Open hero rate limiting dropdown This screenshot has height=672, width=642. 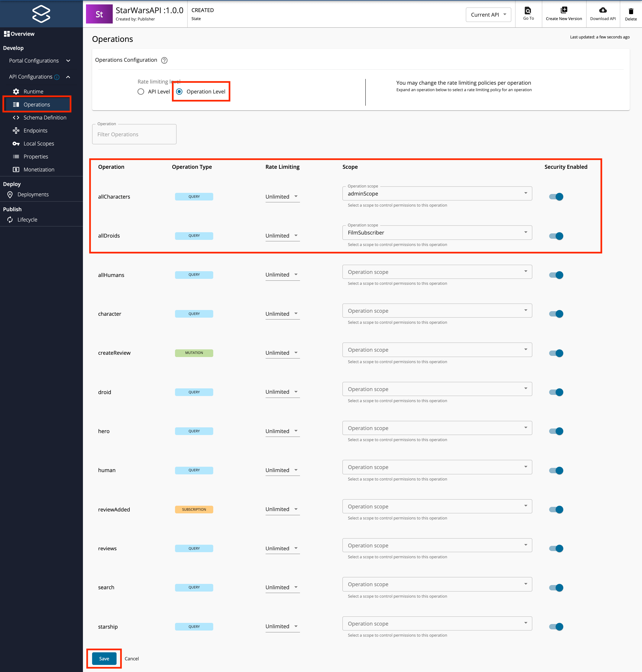[282, 431]
